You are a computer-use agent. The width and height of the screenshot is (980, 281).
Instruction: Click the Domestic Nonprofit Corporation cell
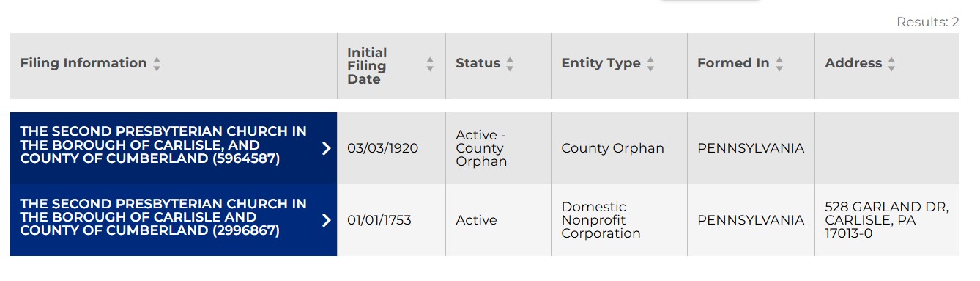(x=601, y=220)
